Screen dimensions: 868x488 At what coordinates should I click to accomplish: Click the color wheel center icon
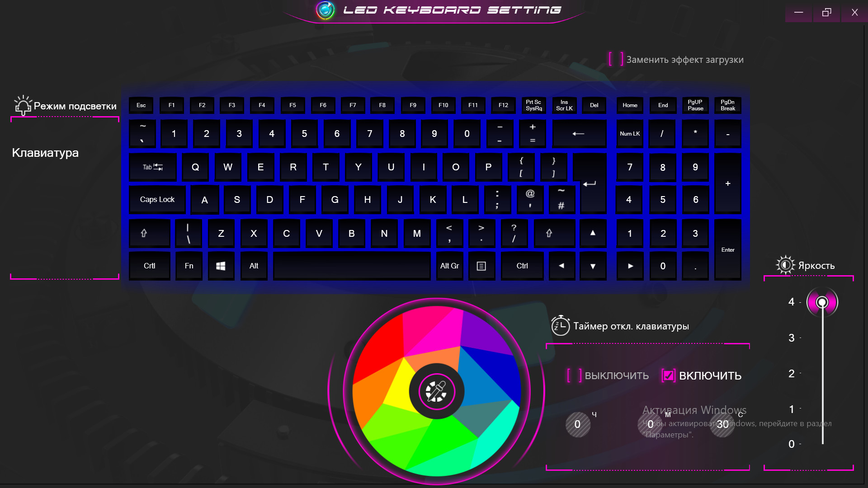click(436, 389)
